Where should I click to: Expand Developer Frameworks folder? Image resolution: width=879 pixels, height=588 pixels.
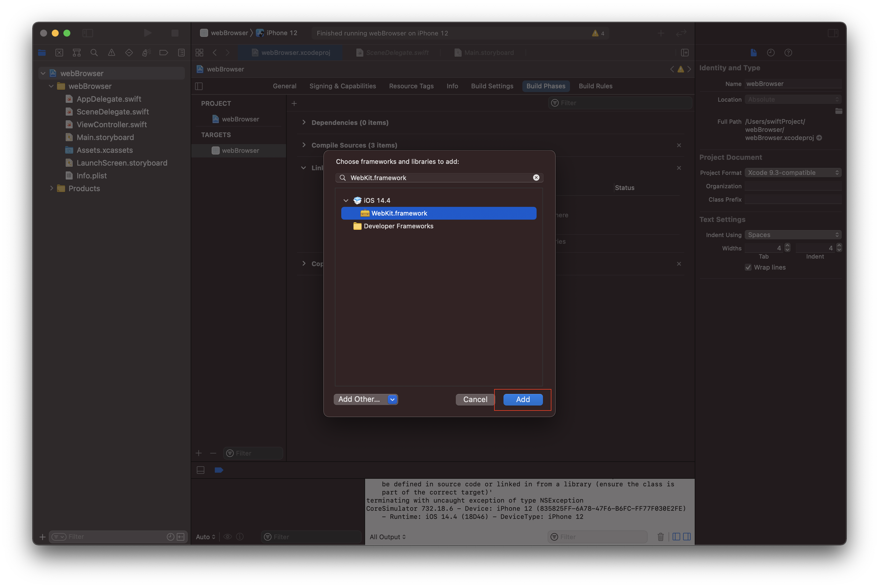pos(346,226)
